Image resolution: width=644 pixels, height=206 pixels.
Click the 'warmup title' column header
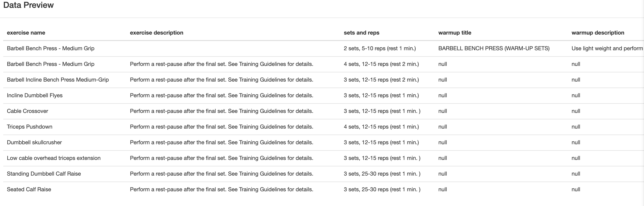[455, 33]
